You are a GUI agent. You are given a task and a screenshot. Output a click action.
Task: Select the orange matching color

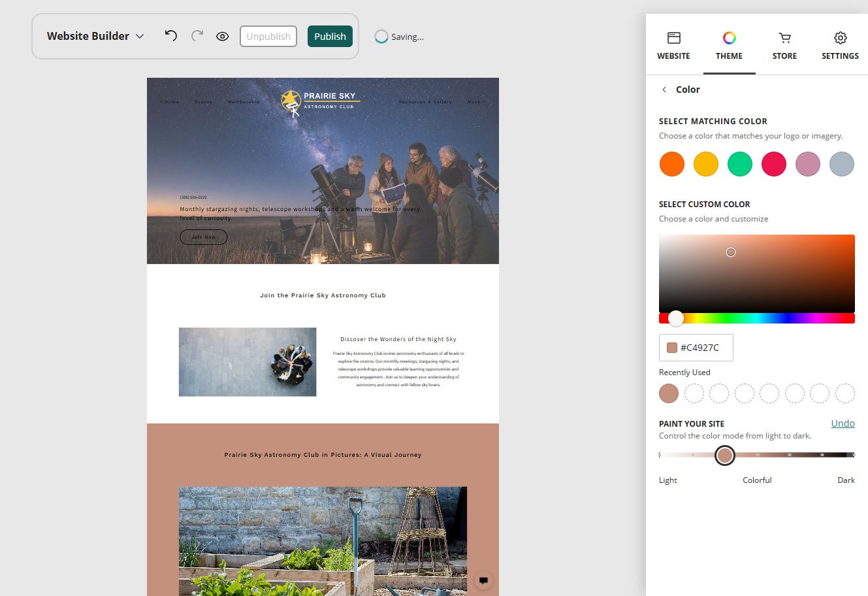coord(671,164)
